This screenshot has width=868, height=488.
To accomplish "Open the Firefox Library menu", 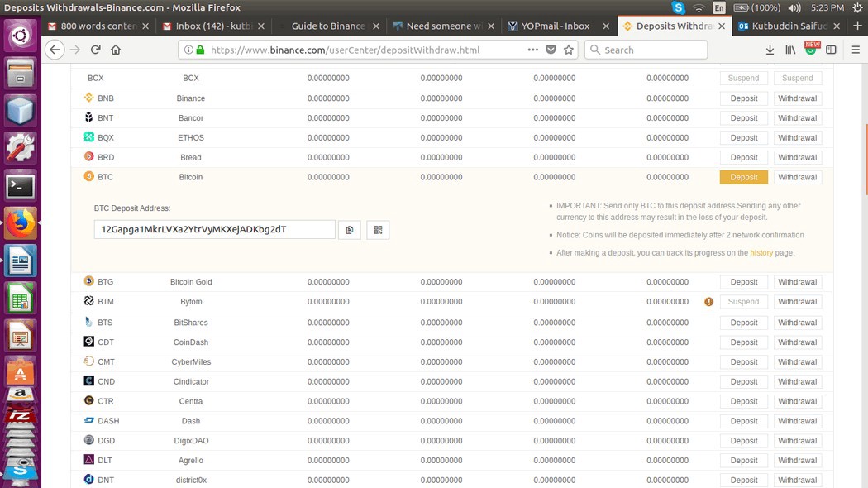I will pos(790,50).
